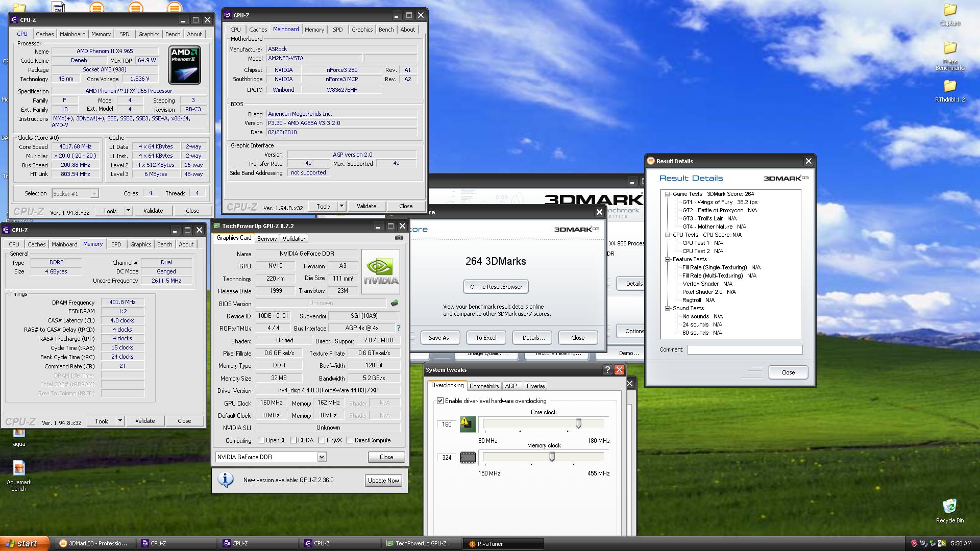Switch to Validation tab in GPU-Z
This screenshot has height=551, width=980.
click(295, 239)
